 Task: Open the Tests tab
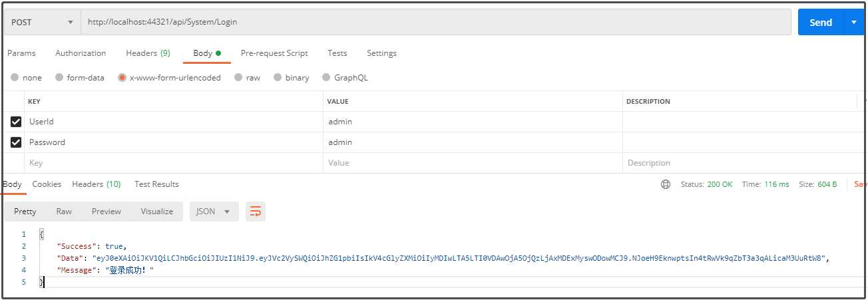tap(337, 53)
